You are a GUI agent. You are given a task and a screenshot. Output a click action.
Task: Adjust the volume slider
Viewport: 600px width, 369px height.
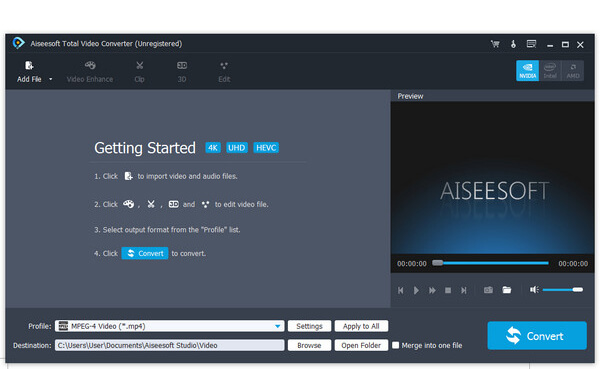click(x=562, y=290)
